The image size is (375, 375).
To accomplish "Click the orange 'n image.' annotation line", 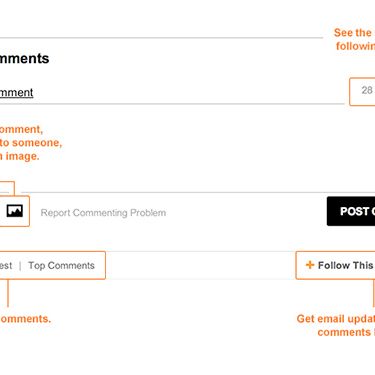I will tap(20, 156).
